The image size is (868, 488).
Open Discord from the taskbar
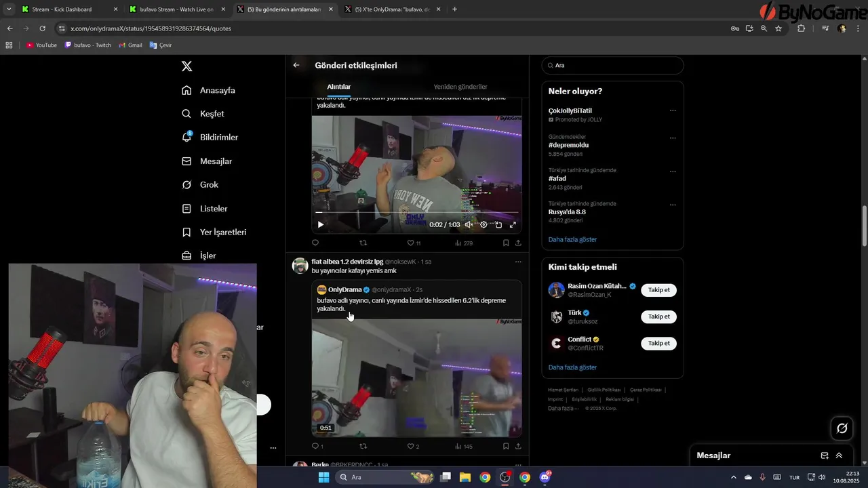coord(545,477)
